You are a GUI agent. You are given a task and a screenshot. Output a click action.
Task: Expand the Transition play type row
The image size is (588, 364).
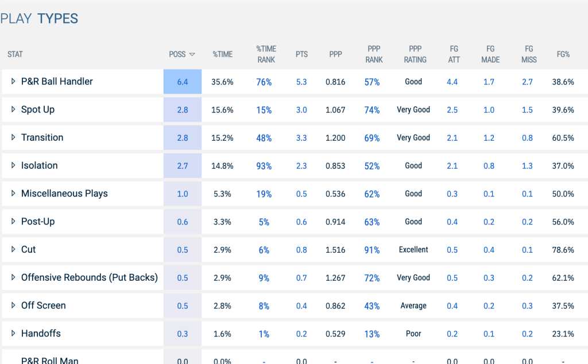click(13, 137)
